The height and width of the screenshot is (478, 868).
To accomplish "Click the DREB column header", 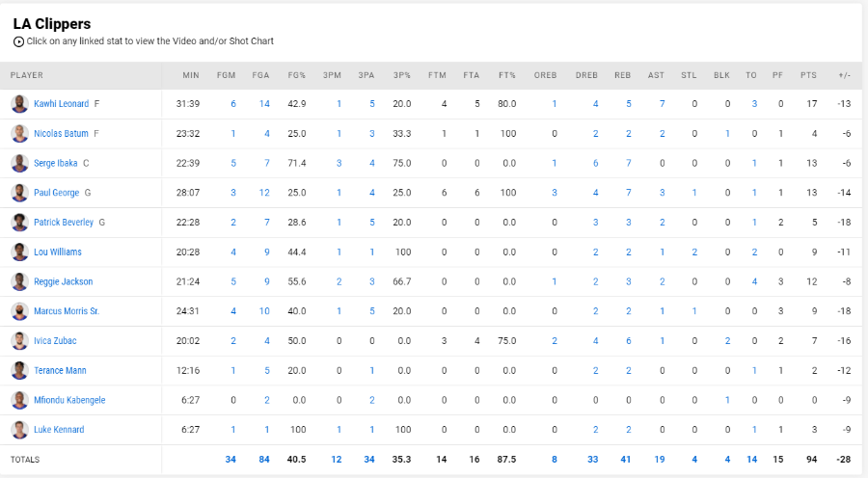I will tap(586, 75).
